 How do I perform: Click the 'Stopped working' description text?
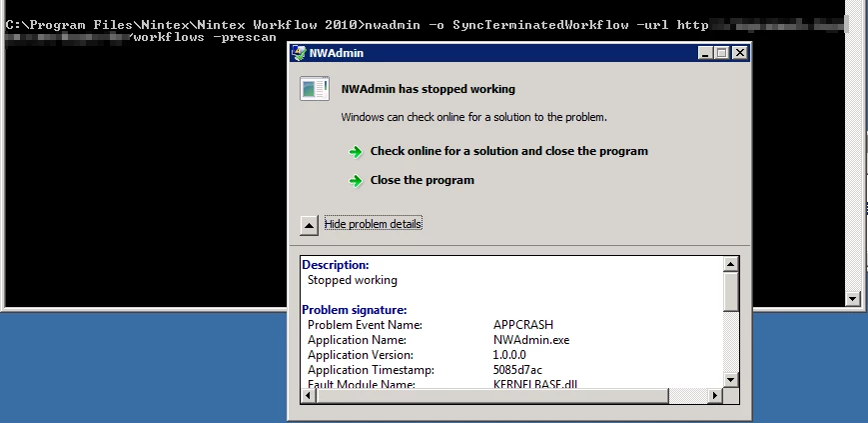point(352,280)
